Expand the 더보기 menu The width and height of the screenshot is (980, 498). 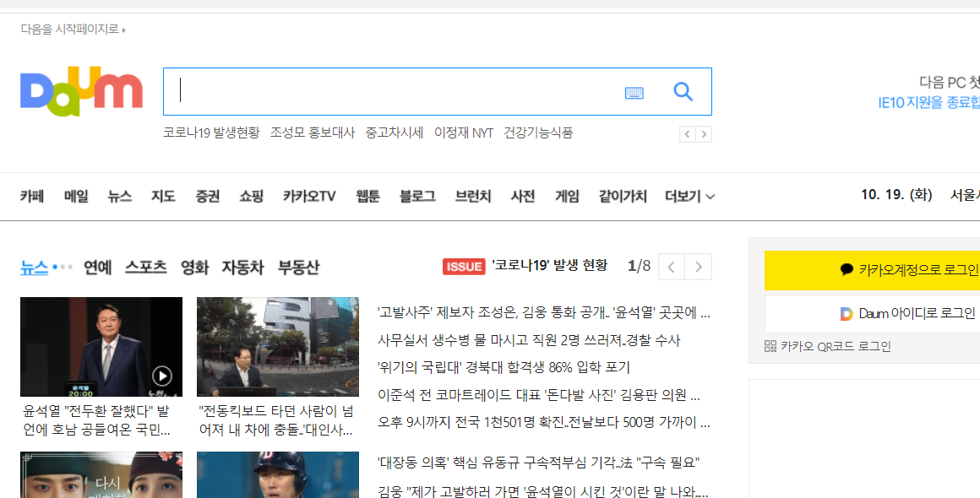[690, 196]
